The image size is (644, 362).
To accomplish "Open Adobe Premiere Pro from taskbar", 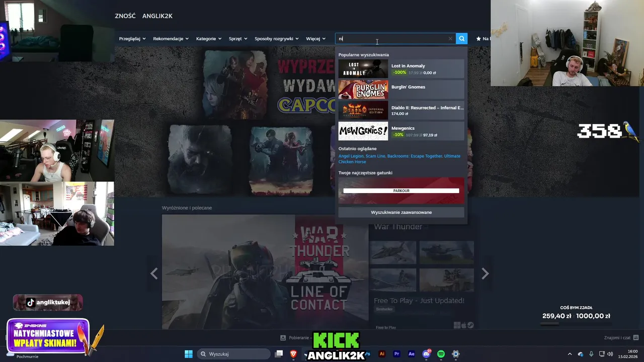I will coord(396,354).
